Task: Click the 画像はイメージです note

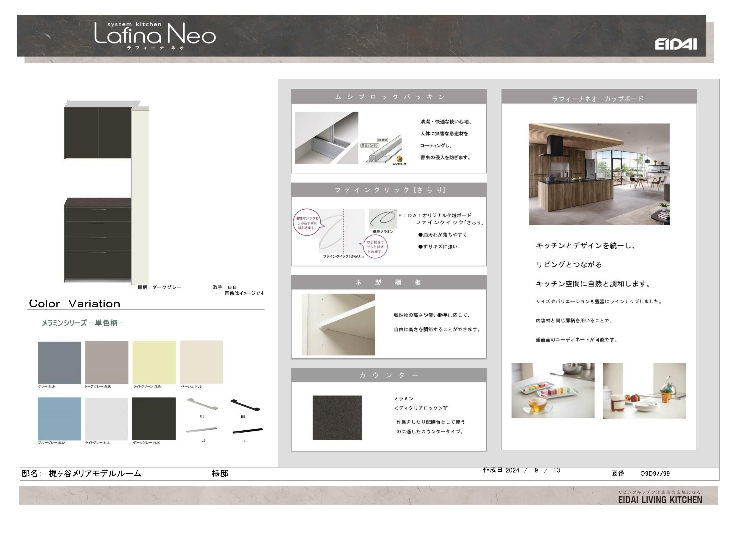Action: click(244, 293)
